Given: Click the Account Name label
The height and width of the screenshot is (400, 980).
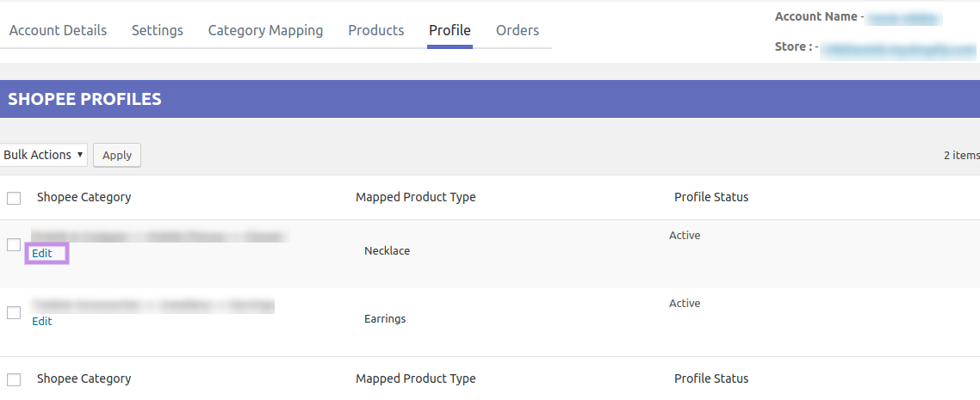Looking at the screenshot, I should click(816, 17).
